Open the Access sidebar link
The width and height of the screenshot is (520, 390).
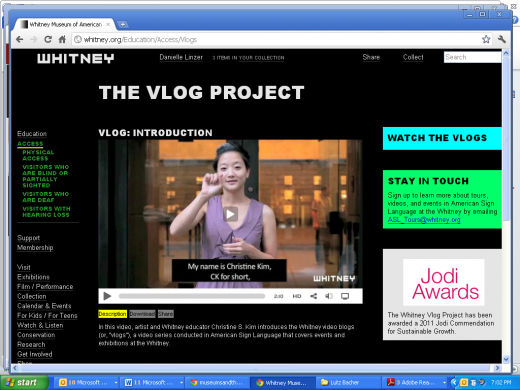point(30,144)
